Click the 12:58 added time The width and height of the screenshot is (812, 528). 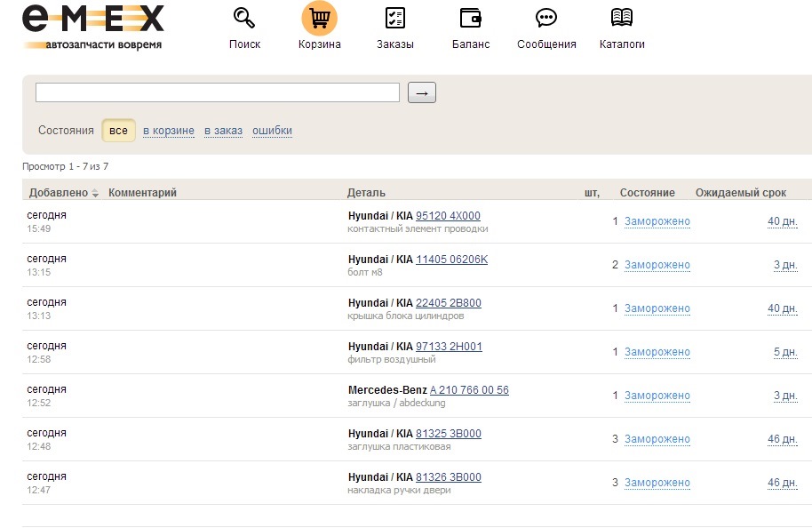pyautogui.click(x=39, y=360)
